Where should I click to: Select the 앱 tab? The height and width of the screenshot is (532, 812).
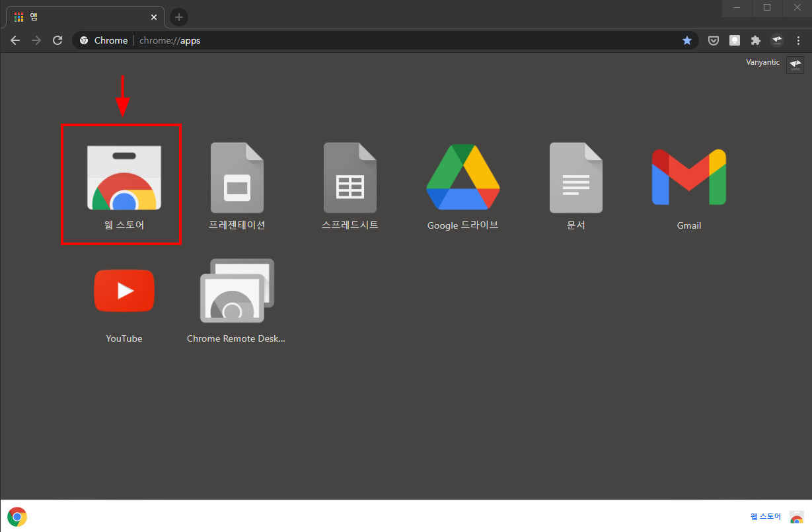point(85,17)
